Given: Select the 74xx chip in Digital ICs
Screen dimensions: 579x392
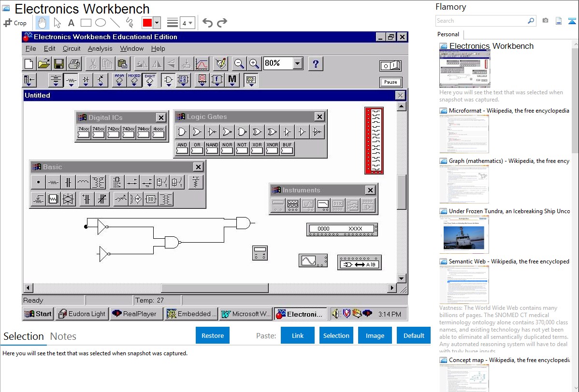Looking at the screenshot, I should tap(84, 132).
